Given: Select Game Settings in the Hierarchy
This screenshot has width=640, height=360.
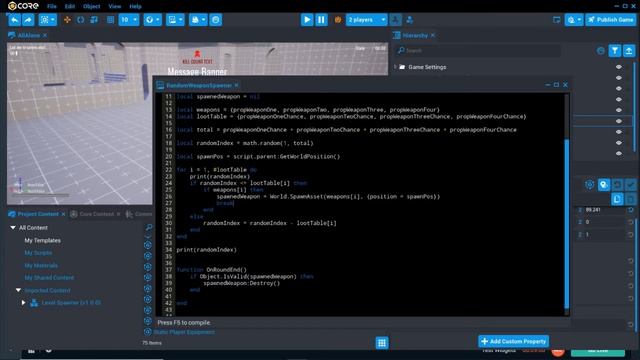Looking at the screenshot, I should click(x=427, y=67).
